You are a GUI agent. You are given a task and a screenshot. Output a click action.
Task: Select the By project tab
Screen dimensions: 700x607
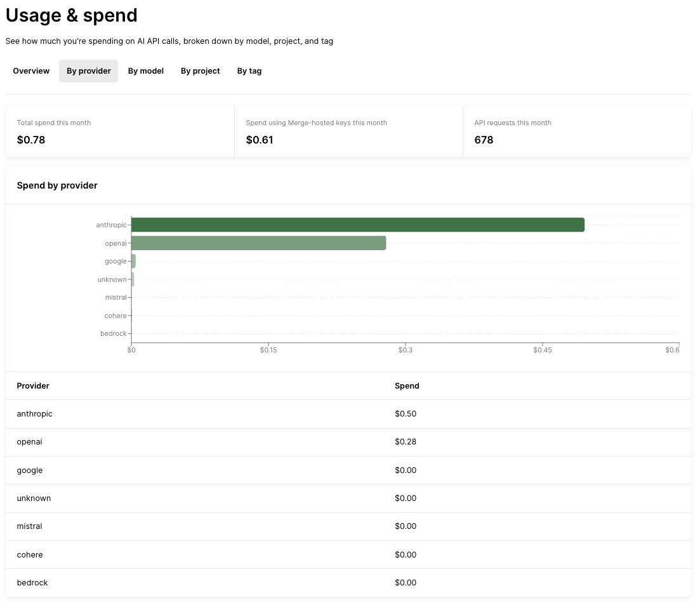200,70
